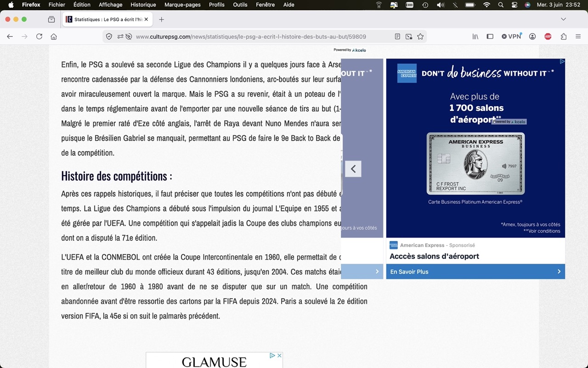Open Spotlight search

(x=501, y=5)
